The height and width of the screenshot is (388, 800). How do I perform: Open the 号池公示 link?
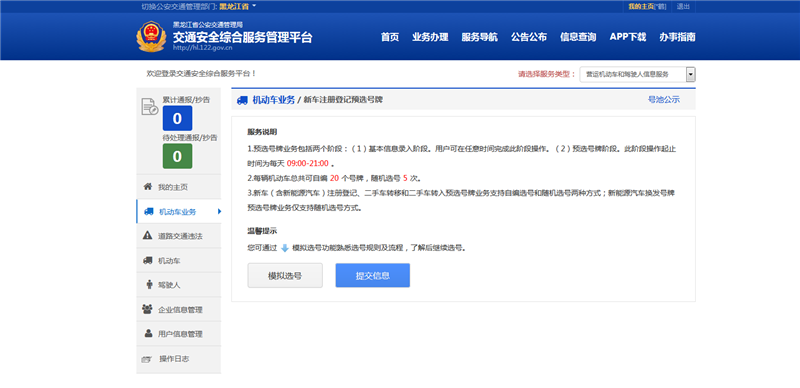click(664, 100)
